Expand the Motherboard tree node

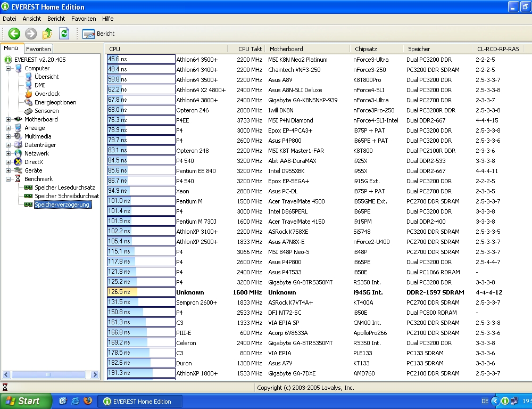pos(8,119)
